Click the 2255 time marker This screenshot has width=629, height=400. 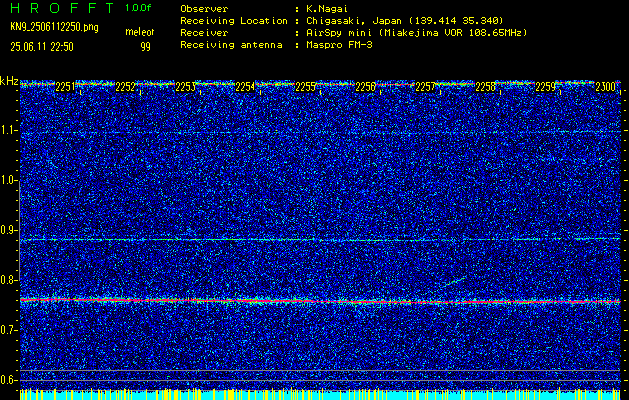pos(305,87)
